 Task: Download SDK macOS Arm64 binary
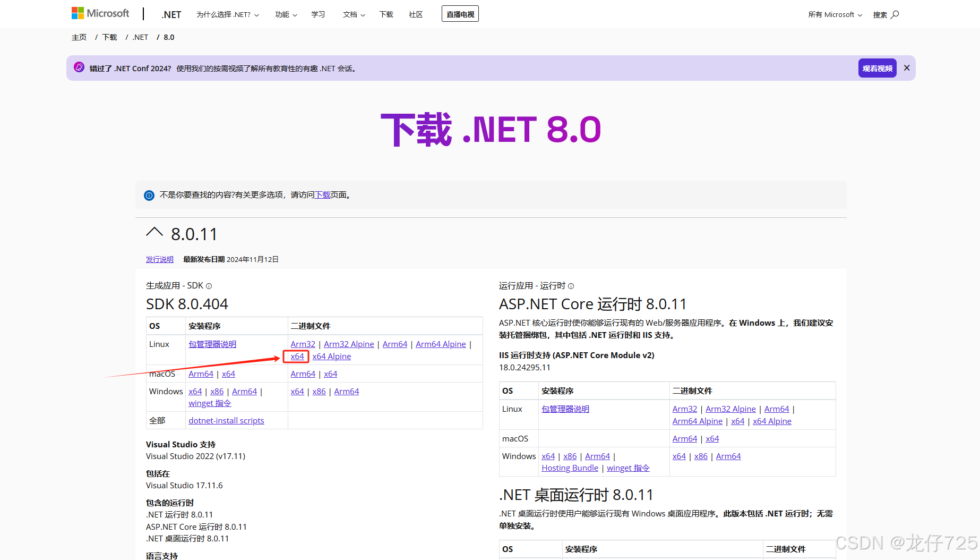click(303, 374)
